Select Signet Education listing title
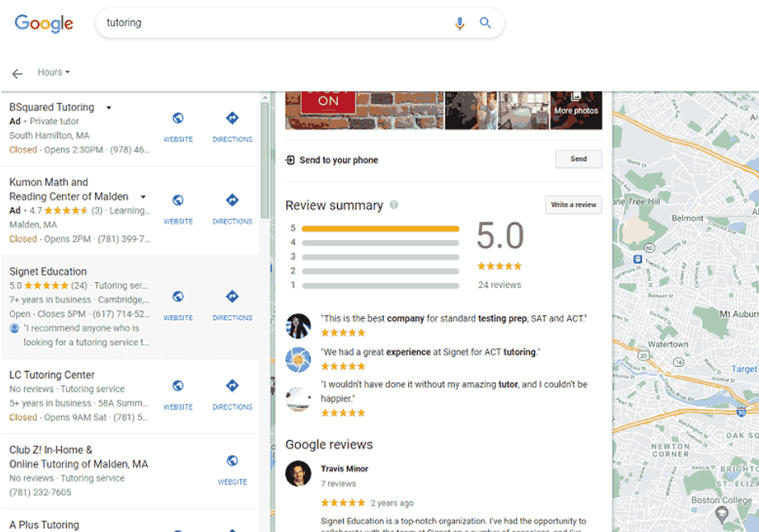This screenshot has height=532, width=759. pyautogui.click(x=48, y=272)
